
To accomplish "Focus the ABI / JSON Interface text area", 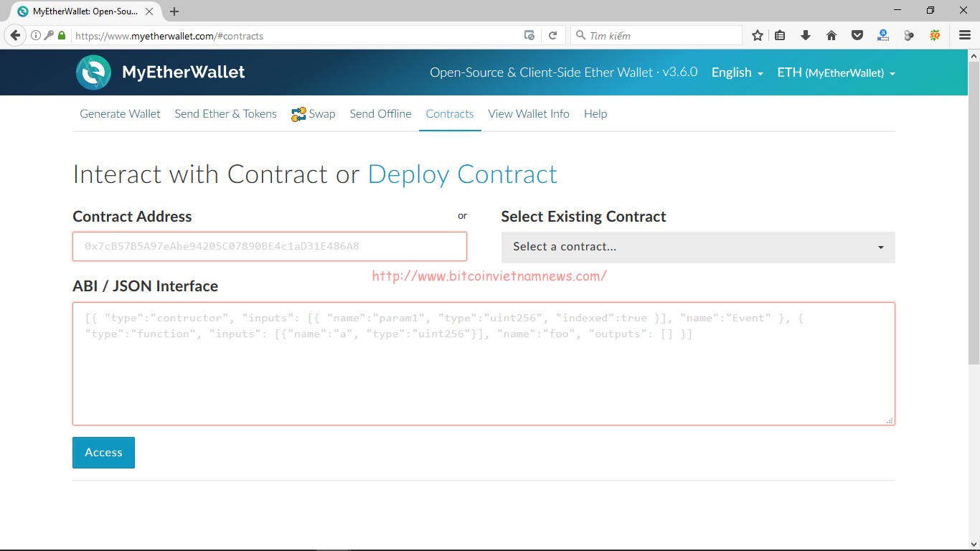I will click(x=484, y=364).
